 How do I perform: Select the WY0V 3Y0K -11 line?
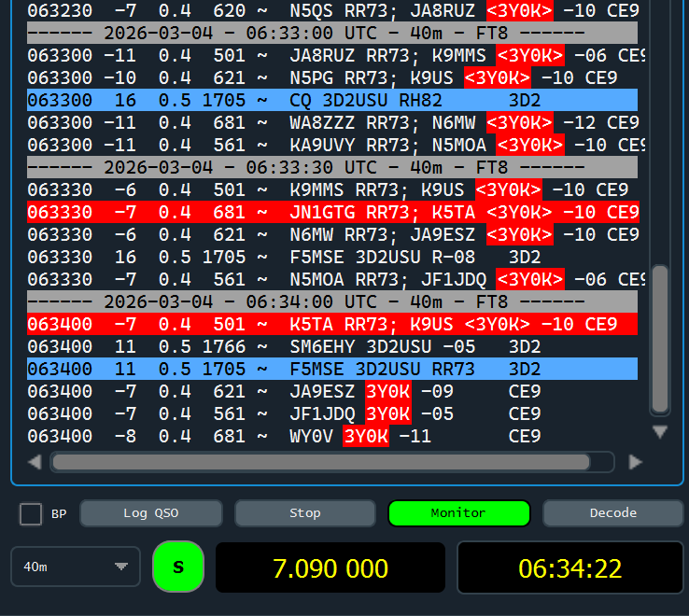coord(332,436)
